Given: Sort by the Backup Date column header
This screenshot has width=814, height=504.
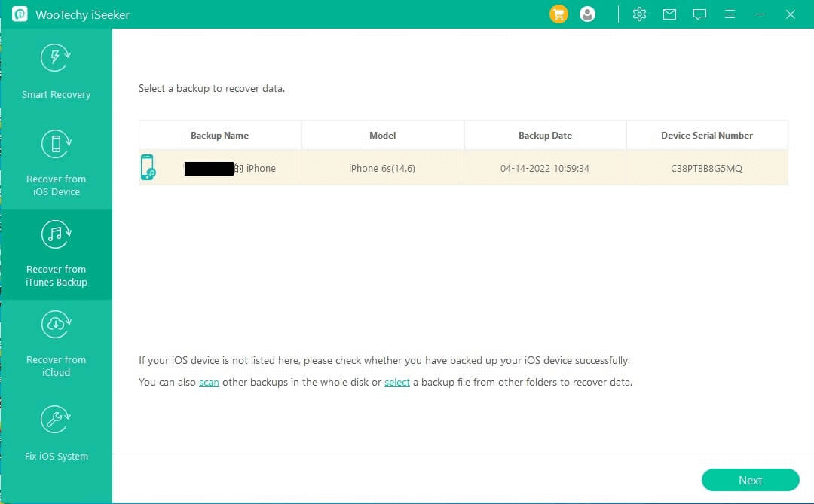Looking at the screenshot, I should click(x=545, y=136).
